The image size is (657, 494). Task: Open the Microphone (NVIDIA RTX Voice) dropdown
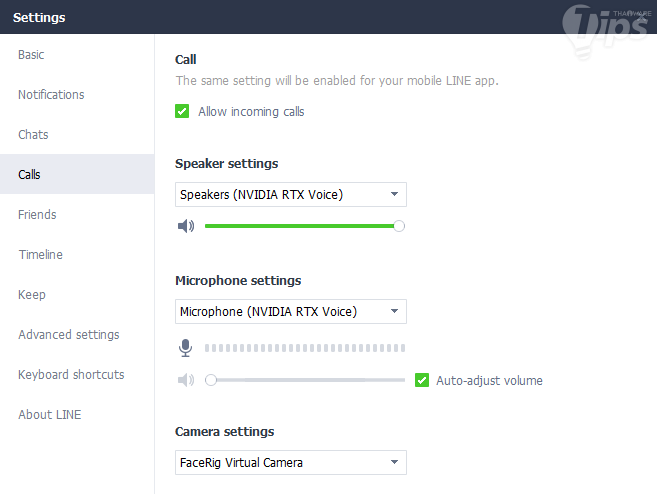tap(291, 311)
